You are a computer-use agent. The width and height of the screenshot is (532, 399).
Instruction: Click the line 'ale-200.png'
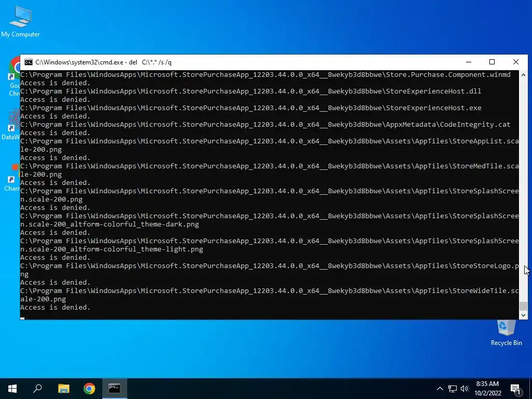[43, 299]
